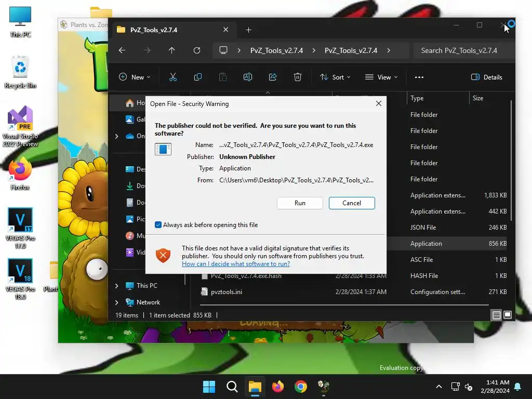
Task: Click the Type column header
Action: coord(437,98)
